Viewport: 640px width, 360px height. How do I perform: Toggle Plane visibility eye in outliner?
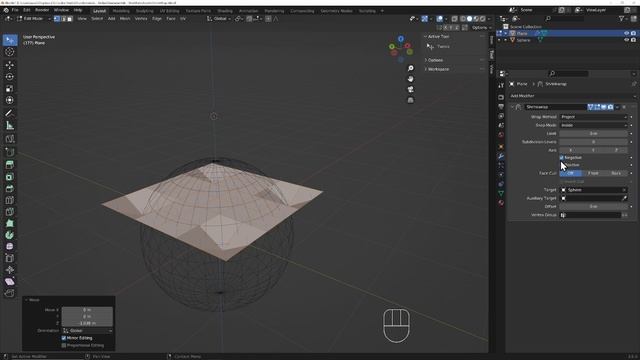click(627, 33)
